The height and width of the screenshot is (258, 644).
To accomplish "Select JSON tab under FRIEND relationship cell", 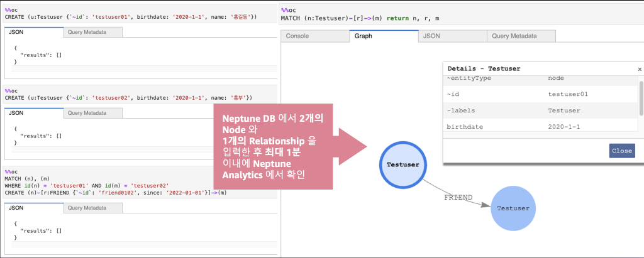I will (34, 208).
